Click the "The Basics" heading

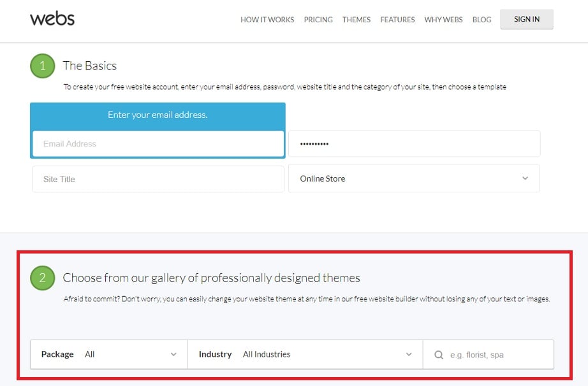90,66
